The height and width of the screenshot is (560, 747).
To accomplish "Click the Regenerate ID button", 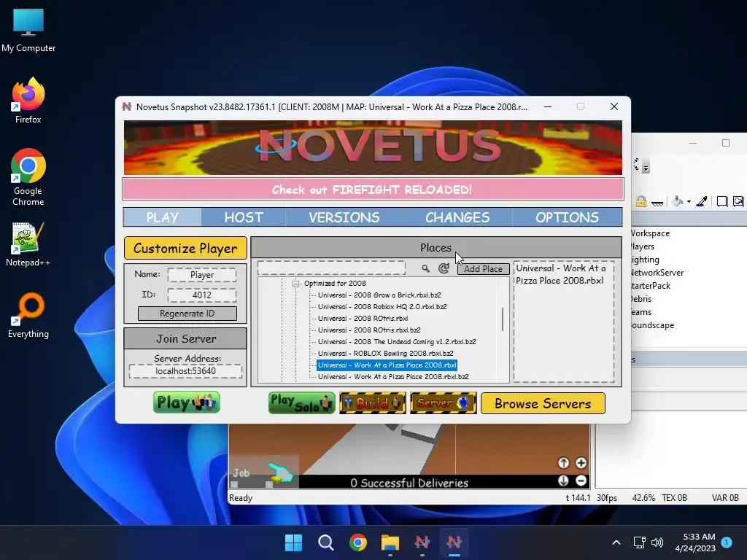I will click(x=187, y=314).
